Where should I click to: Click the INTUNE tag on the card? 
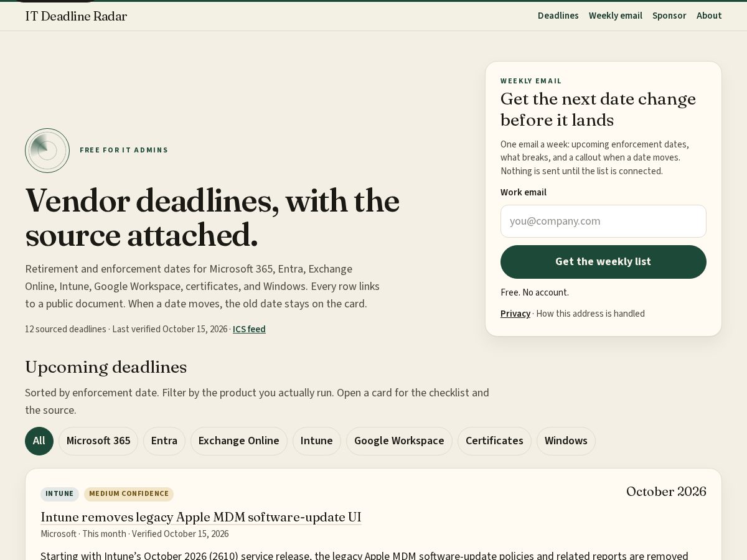pyautogui.click(x=60, y=494)
